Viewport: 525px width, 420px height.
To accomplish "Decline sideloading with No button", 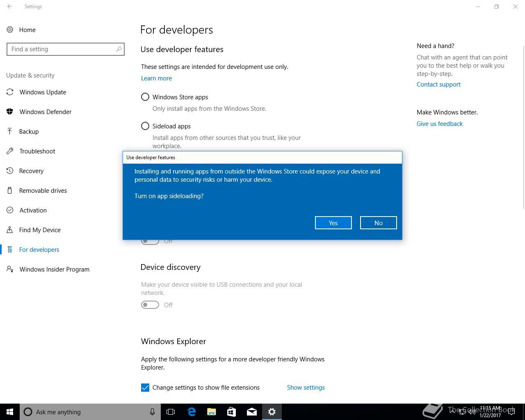I will 378,223.
